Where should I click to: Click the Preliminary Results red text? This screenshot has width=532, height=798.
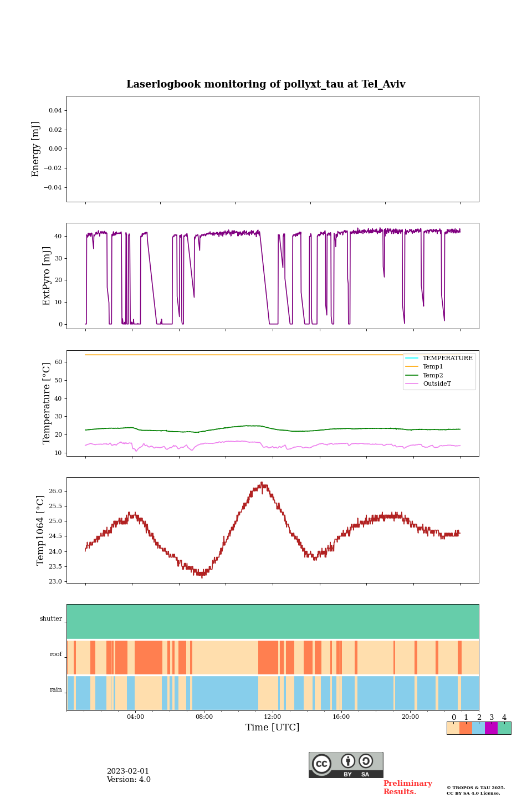[407, 787]
